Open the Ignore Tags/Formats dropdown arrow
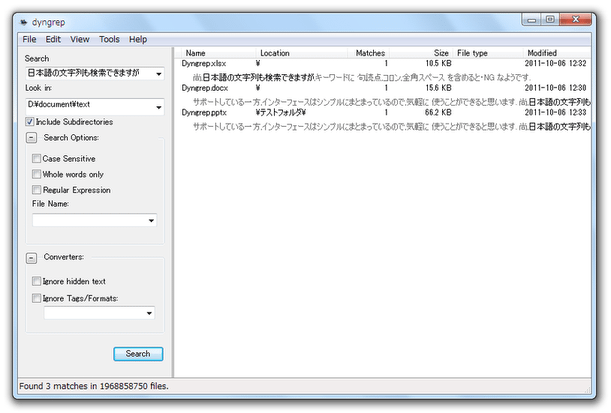The image size is (611, 413). pyautogui.click(x=149, y=313)
